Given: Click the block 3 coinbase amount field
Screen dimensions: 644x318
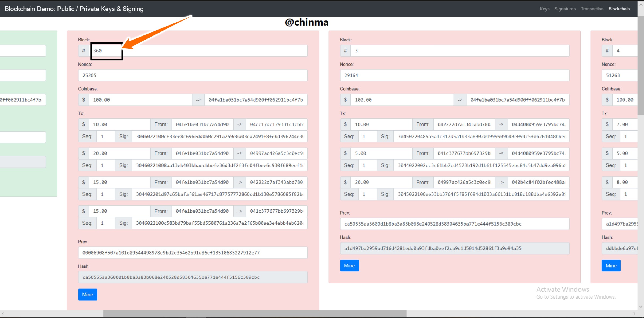Looking at the screenshot, I should point(402,100).
